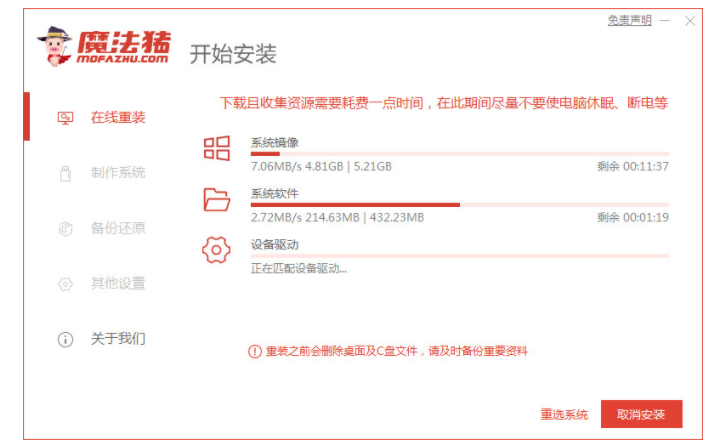The width and height of the screenshot is (720, 447).
Task: Click the red warning icon near the backup notice
Action: pos(254,351)
